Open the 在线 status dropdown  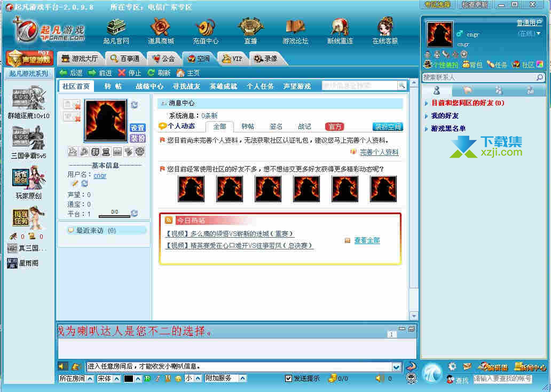pyautogui.click(x=530, y=34)
